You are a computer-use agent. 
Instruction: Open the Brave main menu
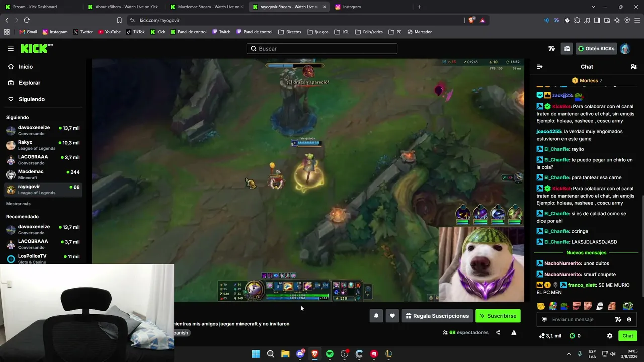point(637,20)
